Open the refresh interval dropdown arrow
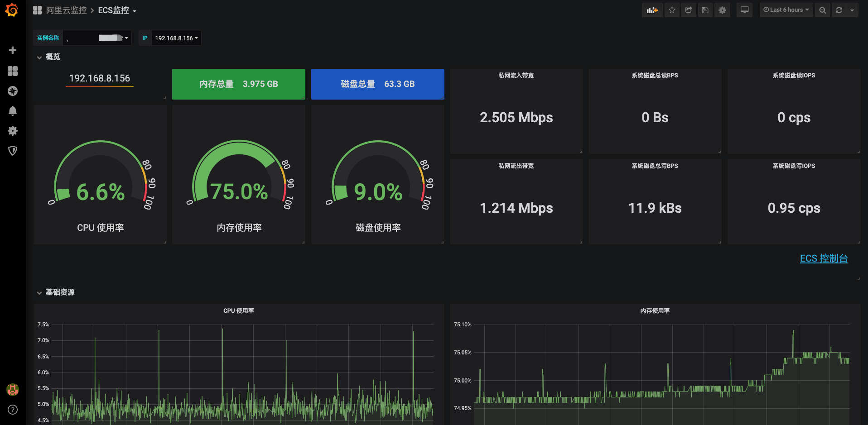The width and height of the screenshot is (868, 425). 852,10
